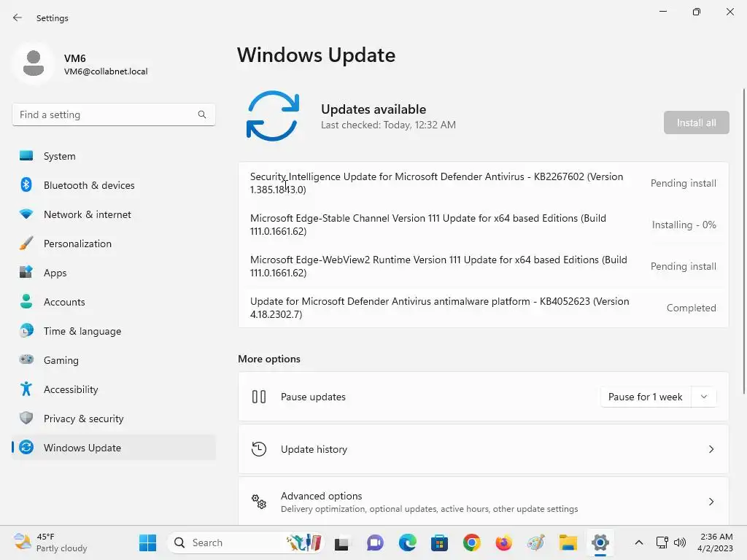Select Accounts in the sidebar
The width and height of the screenshot is (747, 560).
coord(113,302)
